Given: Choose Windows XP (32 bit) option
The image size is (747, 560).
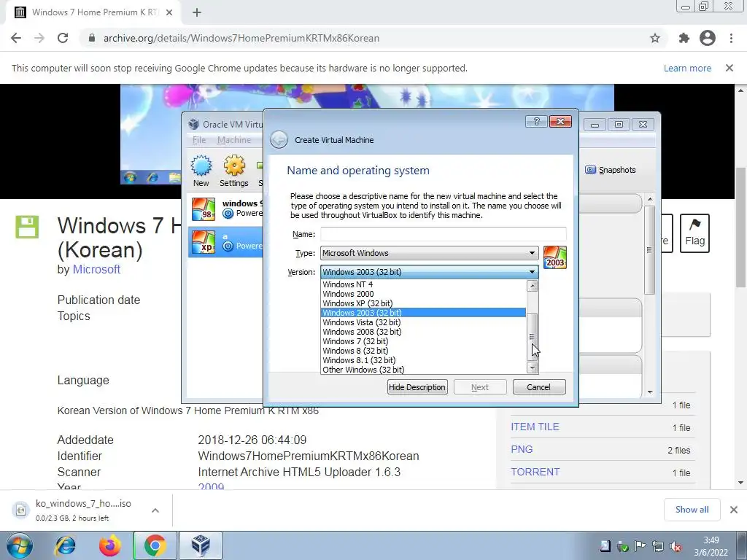Looking at the screenshot, I should [x=424, y=303].
